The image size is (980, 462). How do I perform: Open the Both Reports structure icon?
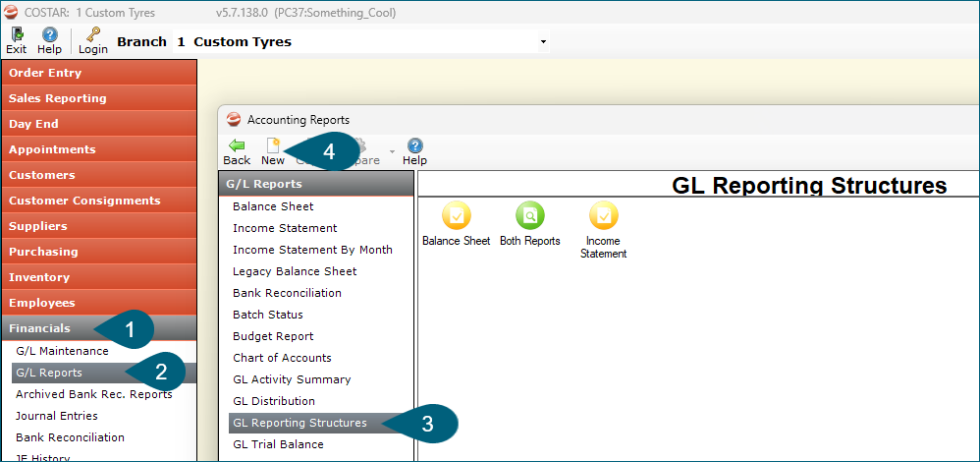[530, 216]
